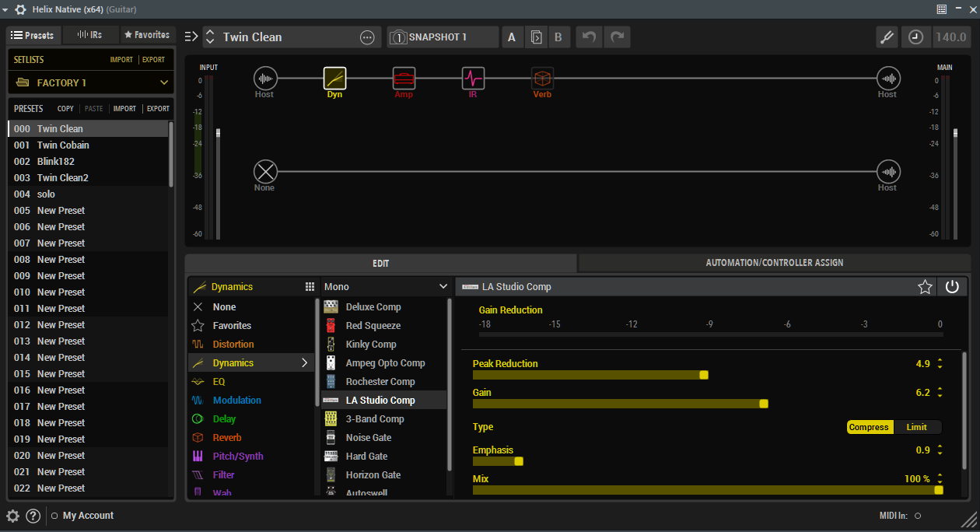Select the Verb reverb block
Screen dimensions: 980x532
(x=542, y=78)
